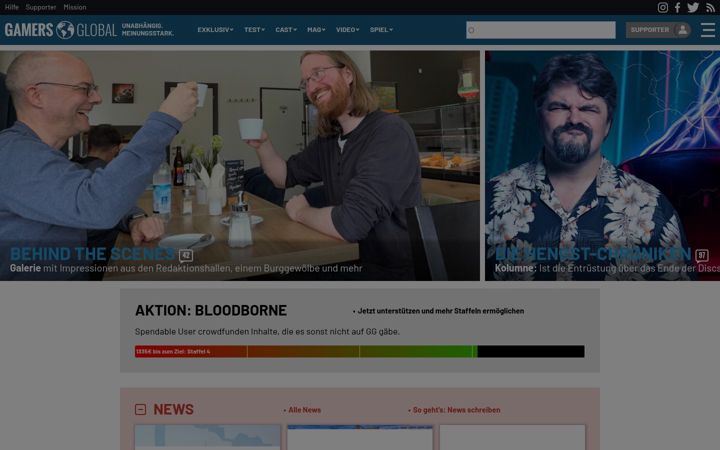
Task: Click the GamersGlobal globe logo
Action: click(65, 30)
